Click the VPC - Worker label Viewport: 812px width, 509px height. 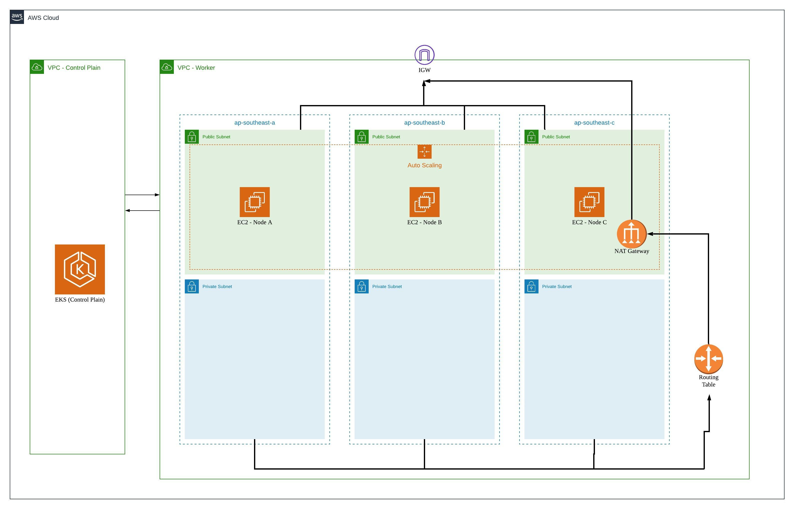196,68
